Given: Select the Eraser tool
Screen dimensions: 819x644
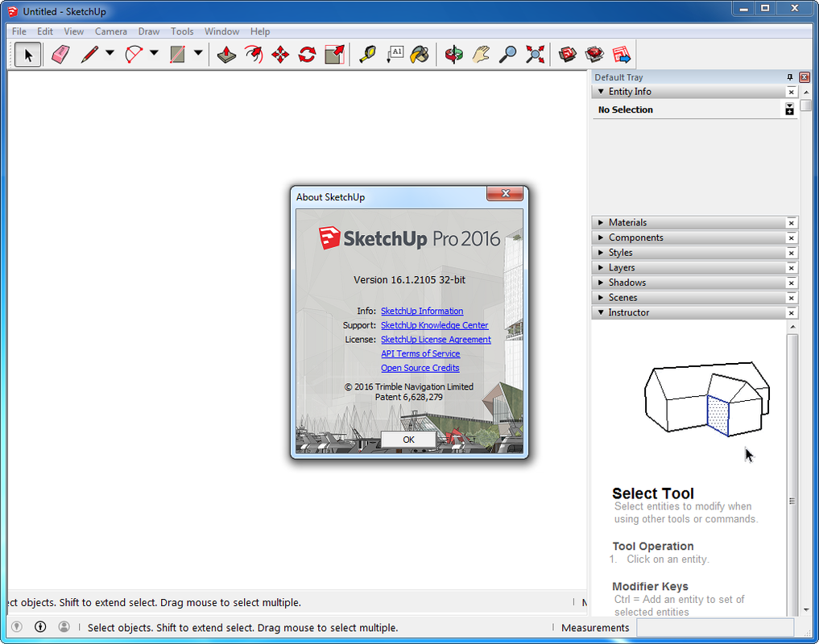Looking at the screenshot, I should click(x=60, y=54).
